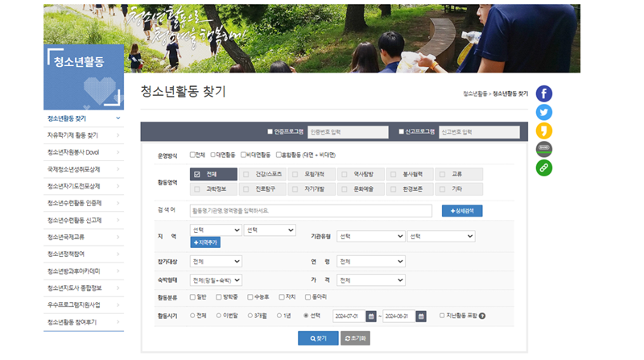Select 모험개척 activity area
Viewport: 644px width, 360px height.
click(312, 174)
